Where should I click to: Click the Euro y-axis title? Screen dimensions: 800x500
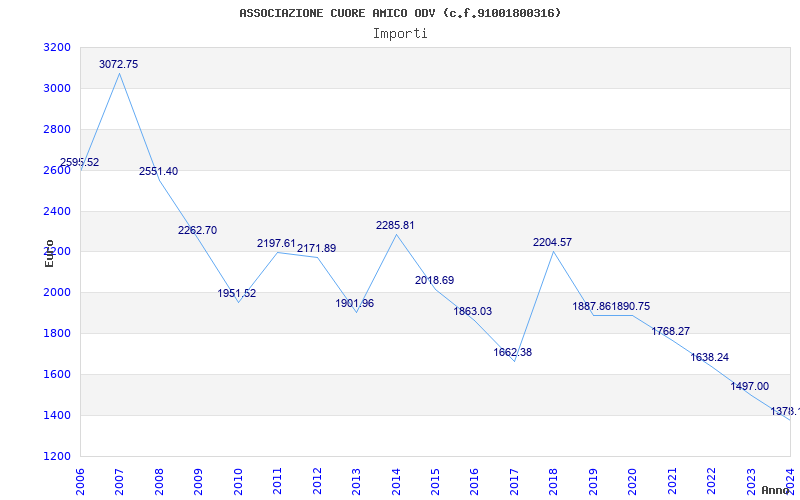49,254
